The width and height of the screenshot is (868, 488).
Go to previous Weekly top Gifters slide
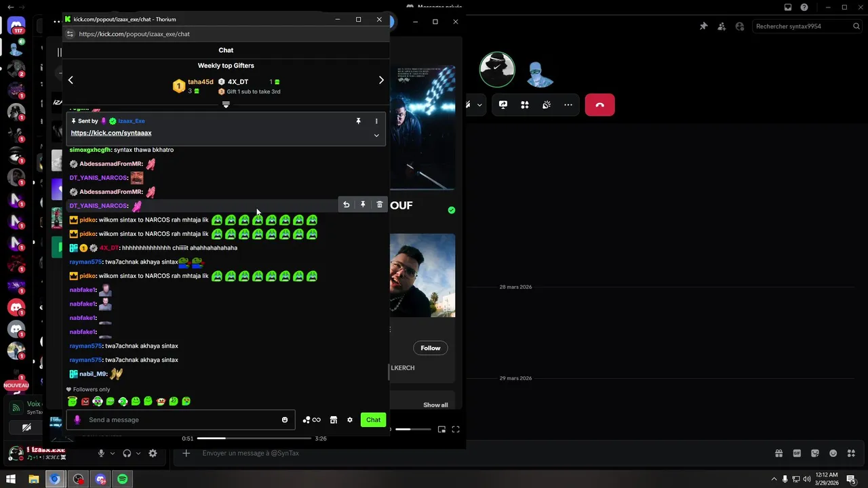pyautogui.click(x=71, y=80)
